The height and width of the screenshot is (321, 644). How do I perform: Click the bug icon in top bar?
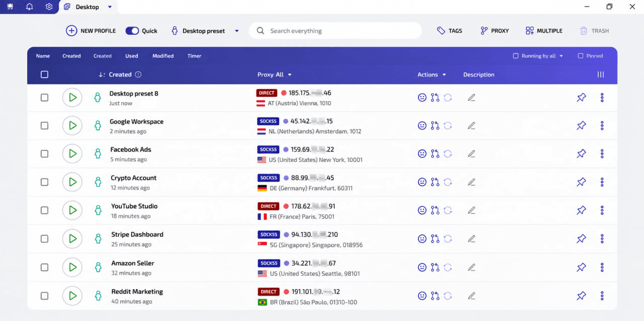coord(10,7)
